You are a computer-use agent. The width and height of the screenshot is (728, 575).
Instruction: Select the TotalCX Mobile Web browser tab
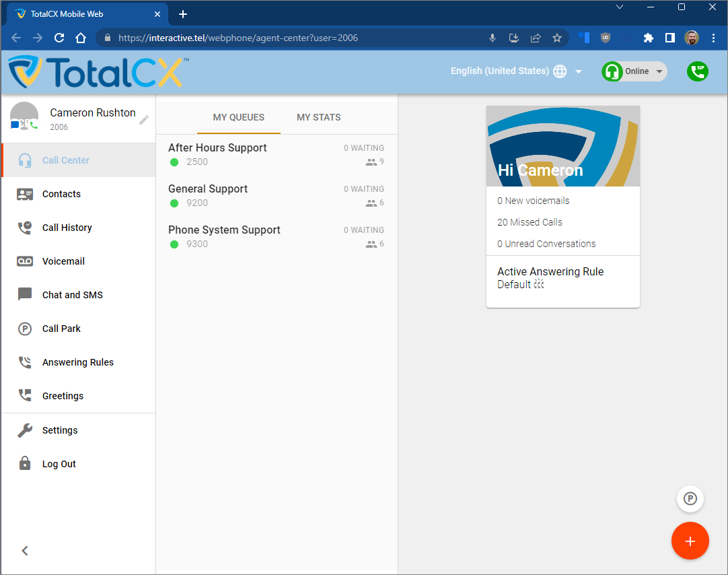tap(87, 14)
